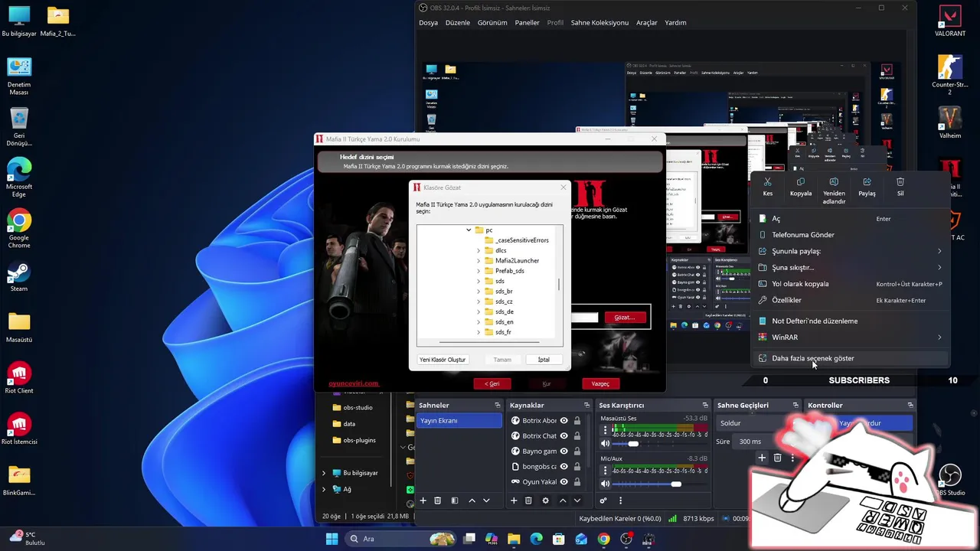980x551 pixels.
Task: Open WinRAR submenu in context menu
Action: [850, 337]
